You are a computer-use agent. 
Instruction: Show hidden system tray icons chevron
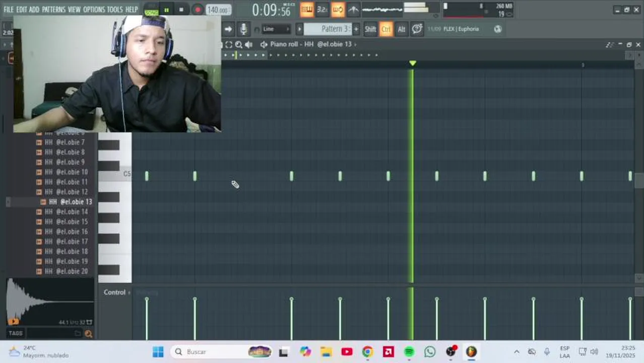517,352
